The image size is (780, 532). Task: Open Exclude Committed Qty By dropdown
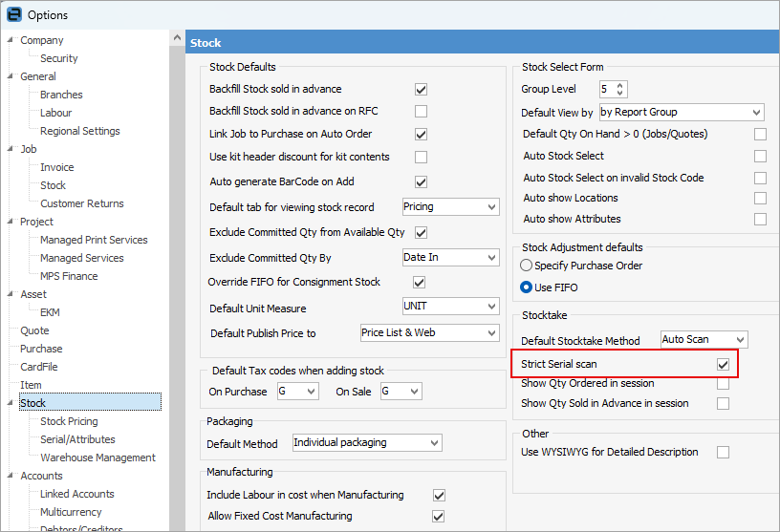click(x=450, y=258)
